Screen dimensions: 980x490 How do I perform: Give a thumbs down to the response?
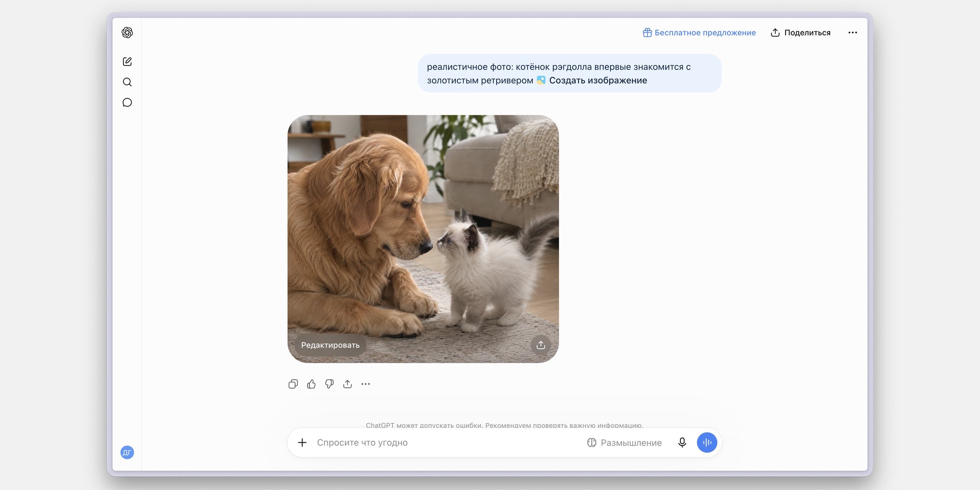coord(329,384)
